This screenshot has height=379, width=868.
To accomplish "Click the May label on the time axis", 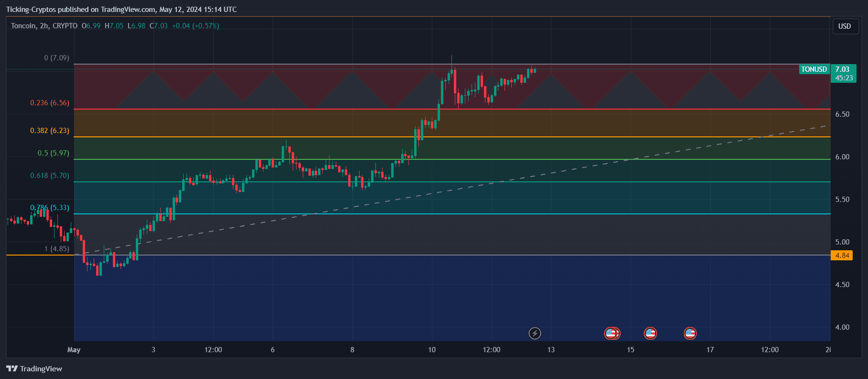I will click(74, 350).
